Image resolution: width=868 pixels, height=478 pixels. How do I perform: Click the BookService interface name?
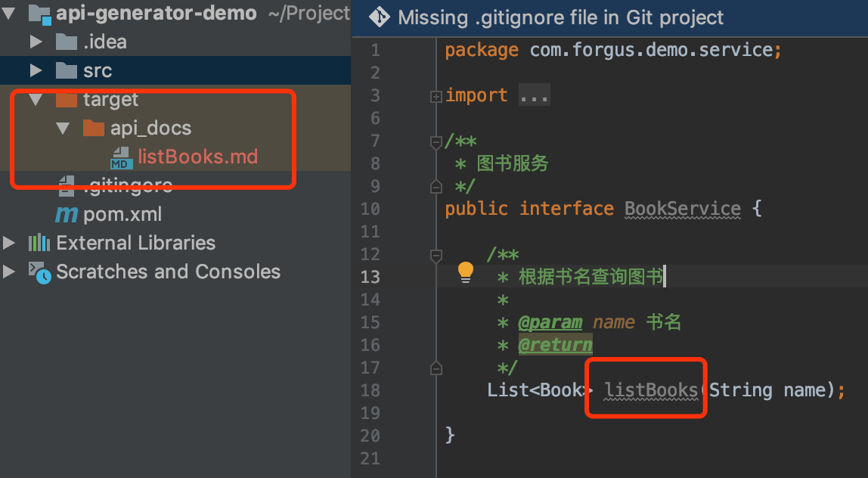[x=683, y=209]
